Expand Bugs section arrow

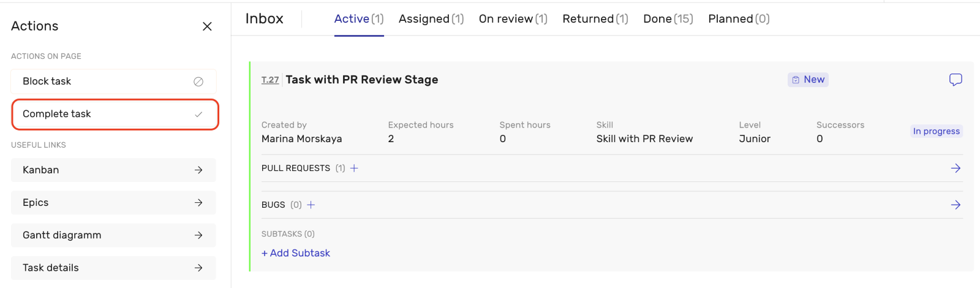[955, 205]
